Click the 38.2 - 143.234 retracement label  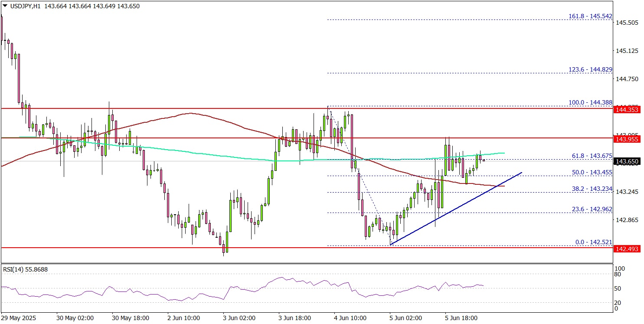592,189
